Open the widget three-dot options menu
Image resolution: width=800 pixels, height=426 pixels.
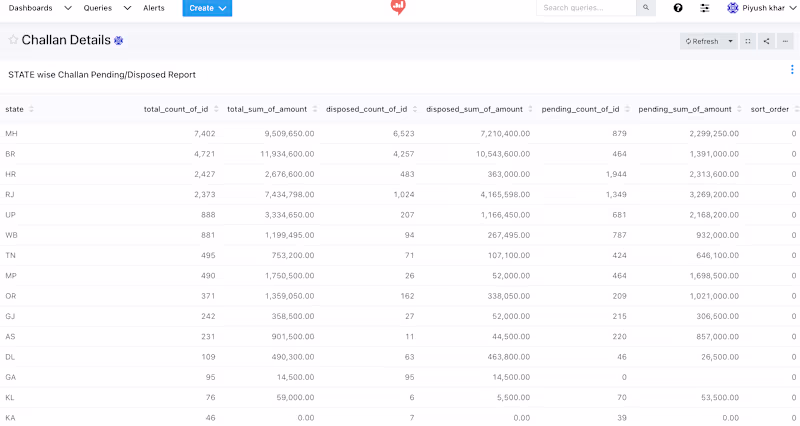pyautogui.click(x=792, y=69)
